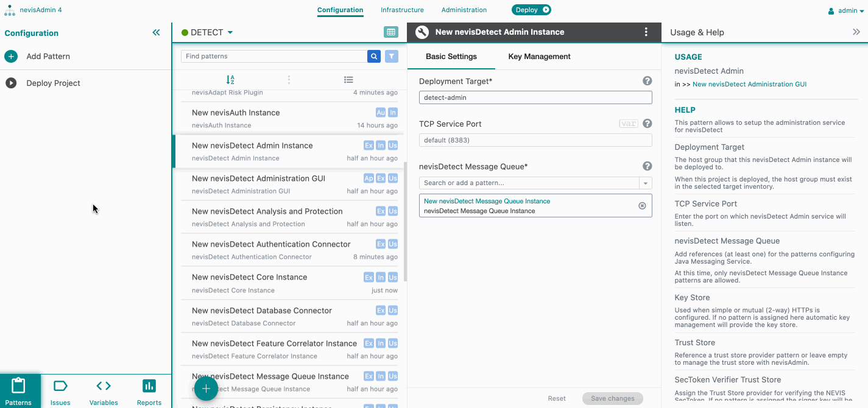Click the Deployment Target input field
This screenshot has width=868, height=408.
tap(535, 97)
